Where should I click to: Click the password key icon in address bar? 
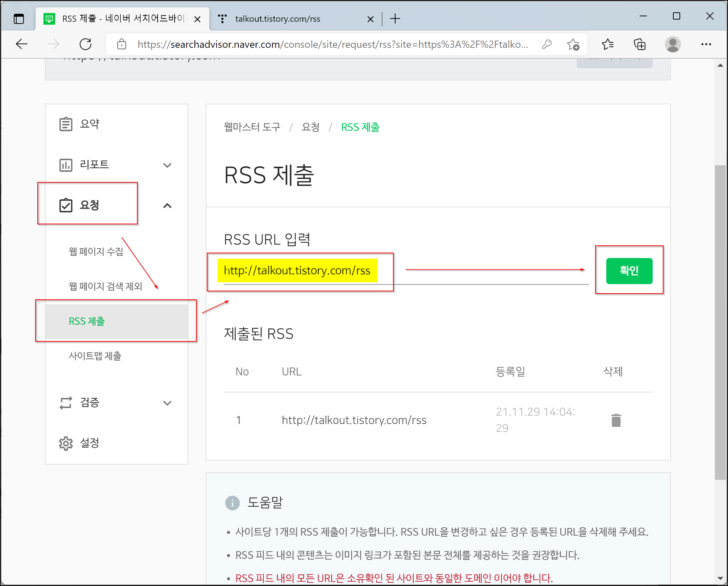pos(547,44)
